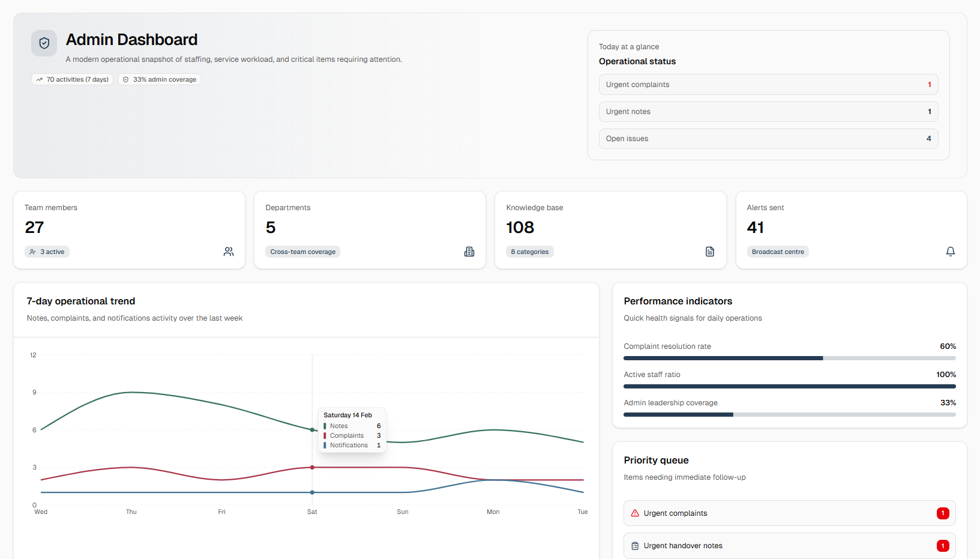Click the shield icon beside Admin Dashboard title

(x=44, y=43)
